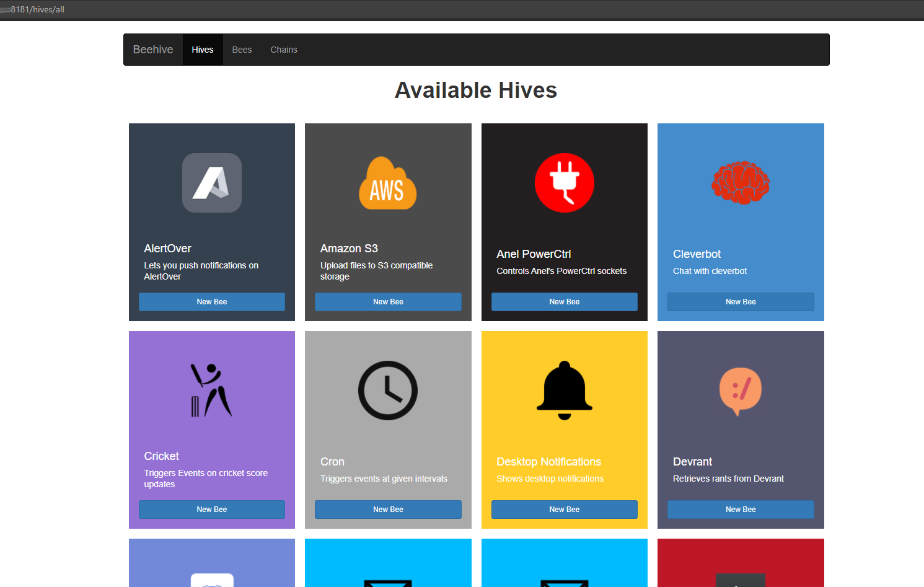924x587 pixels.
Task: Create a New Bee for AlertOver
Action: tap(212, 302)
